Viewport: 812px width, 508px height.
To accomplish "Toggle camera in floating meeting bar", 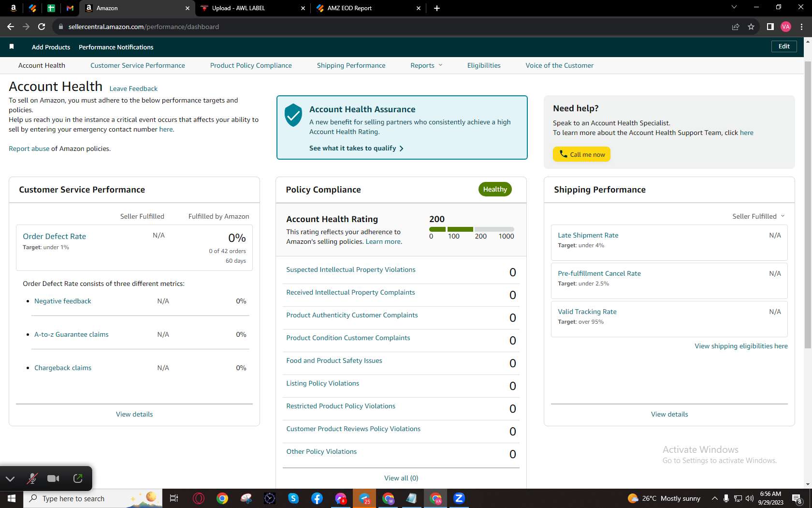I will point(53,478).
